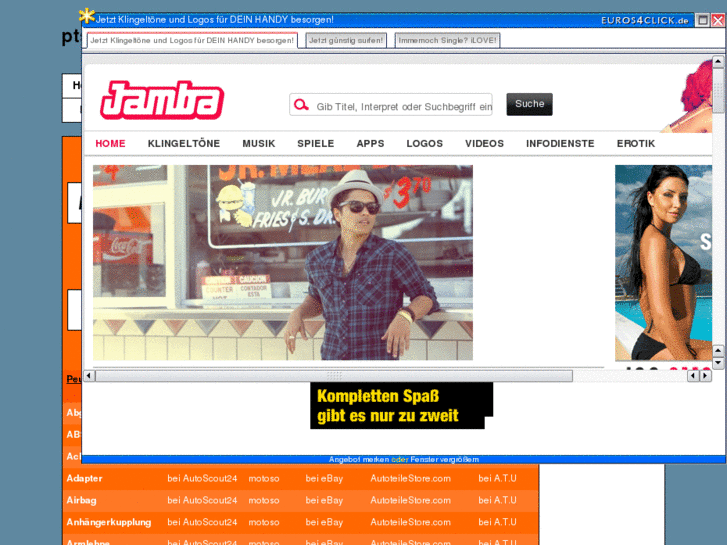Open motoso link in Airbag row
The image size is (727, 545).
(264, 500)
